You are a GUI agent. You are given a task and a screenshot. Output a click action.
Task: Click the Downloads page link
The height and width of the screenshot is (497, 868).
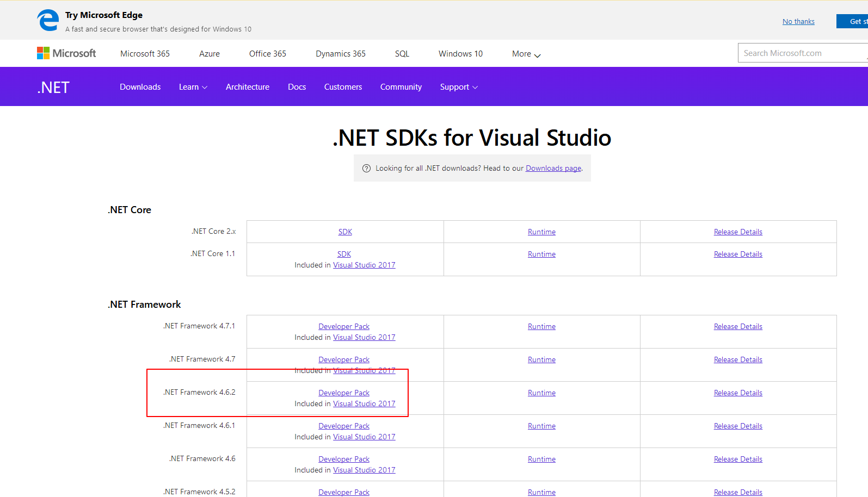coord(553,169)
